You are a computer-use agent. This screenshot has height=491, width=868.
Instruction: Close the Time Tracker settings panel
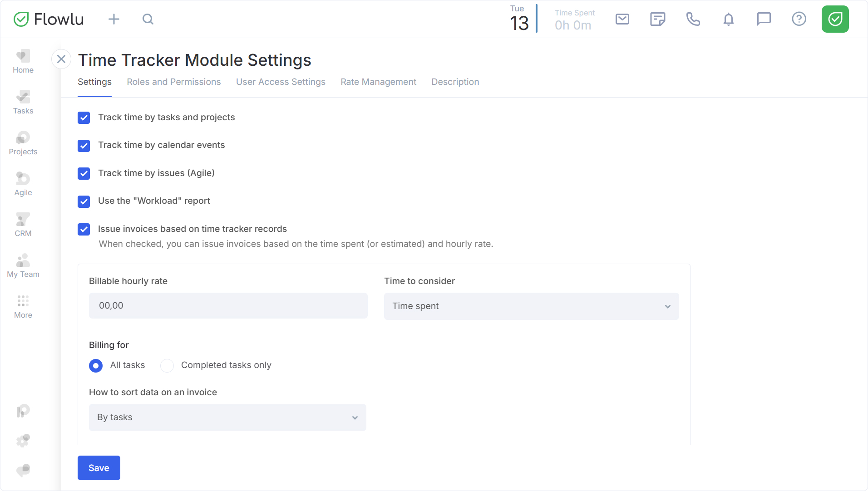click(x=61, y=59)
